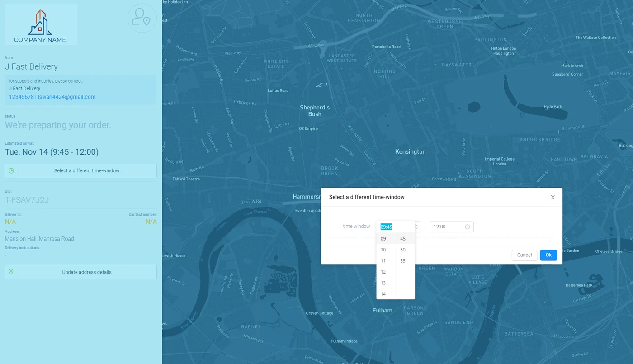The height and width of the screenshot is (364, 633).
Task: Click the address Mansion Hall, Manresa Road
Action: pos(39,239)
